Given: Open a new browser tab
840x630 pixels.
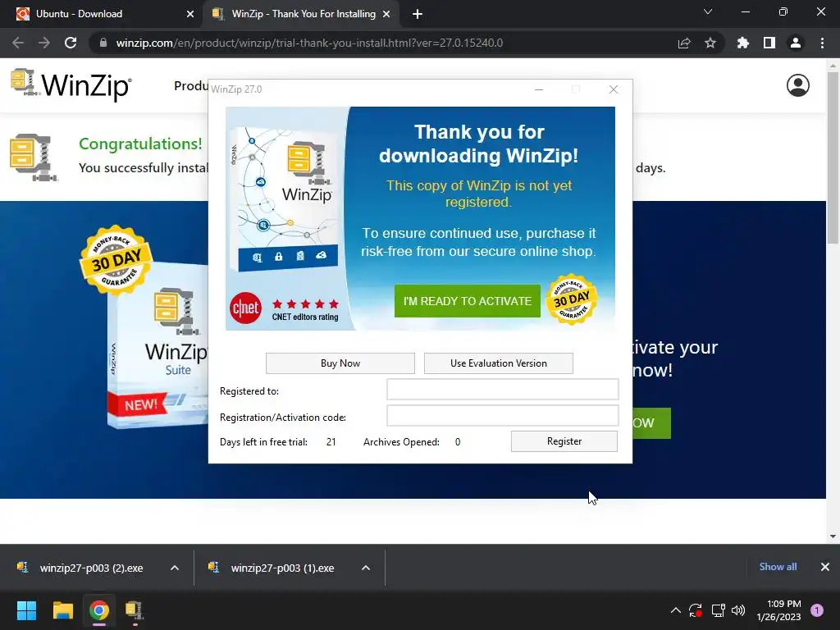Looking at the screenshot, I should 418,15.
